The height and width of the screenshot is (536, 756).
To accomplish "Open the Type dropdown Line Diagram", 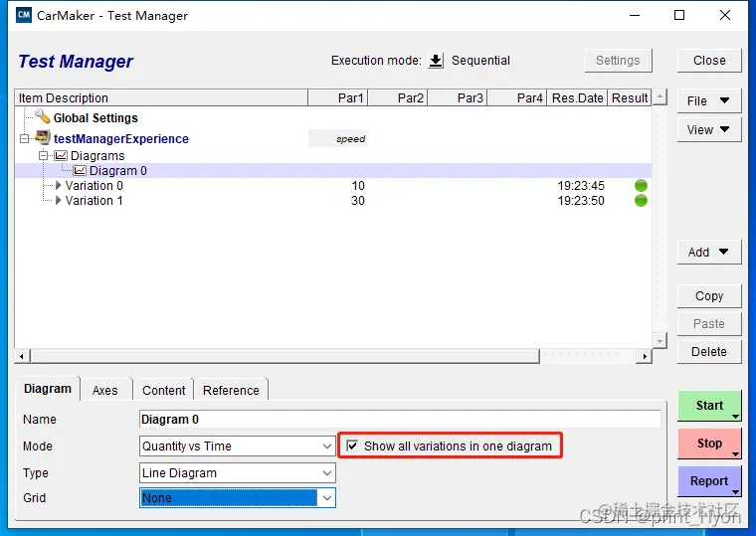I will (237, 473).
